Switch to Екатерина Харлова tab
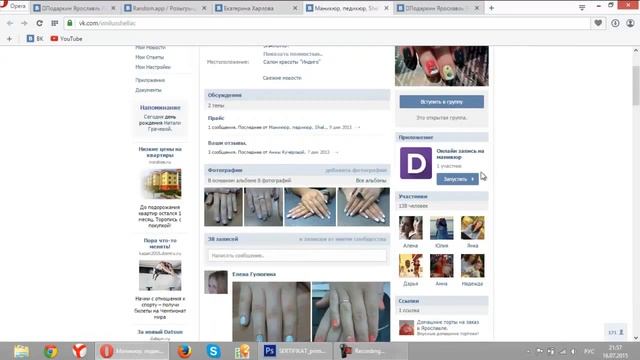The image size is (640, 360). pos(256,8)
